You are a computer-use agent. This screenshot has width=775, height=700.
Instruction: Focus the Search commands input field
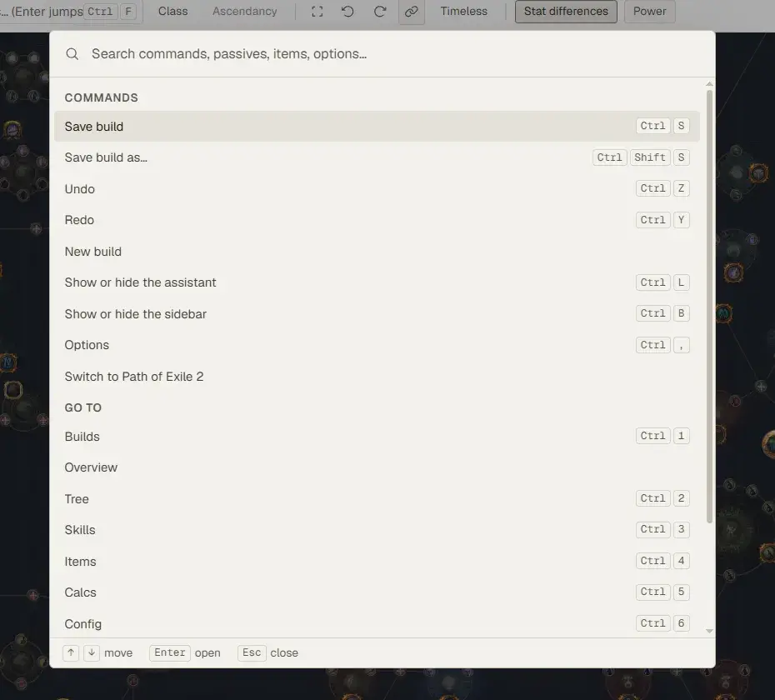382,54
